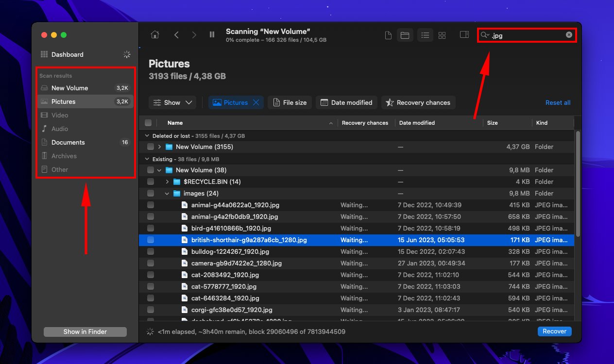
Task: Click camera-gb9d7422e2_1280.jpg file icon
Action: coord(184,263)
